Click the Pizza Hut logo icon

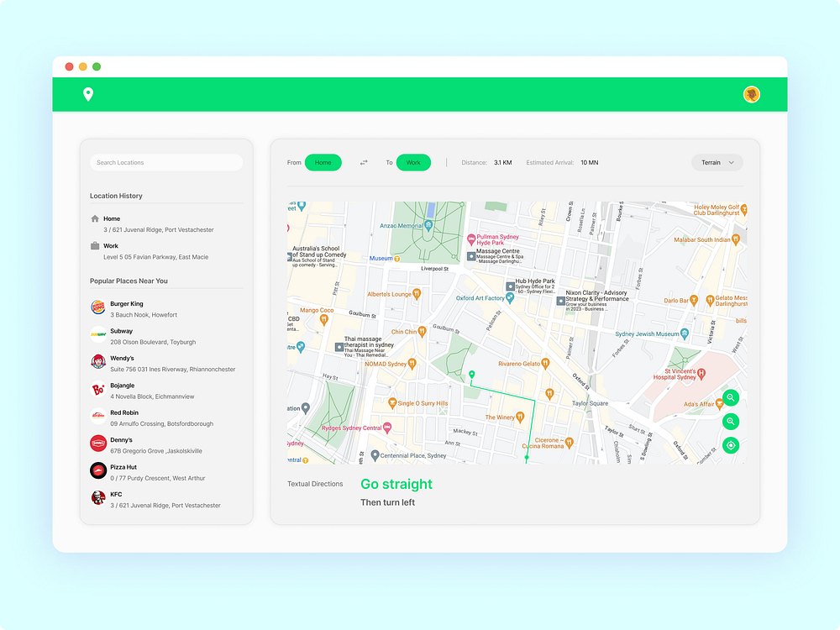click(97, 471)
